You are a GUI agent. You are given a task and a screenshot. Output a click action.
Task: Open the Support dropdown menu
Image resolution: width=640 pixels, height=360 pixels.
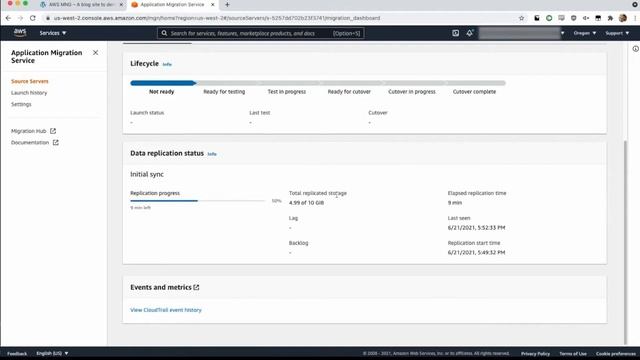click(617, 33)
